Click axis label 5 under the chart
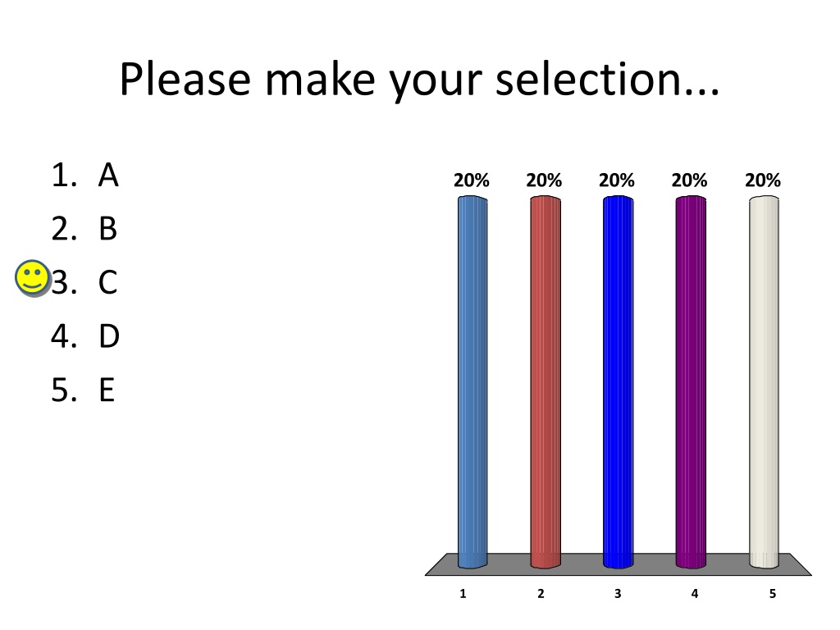This screenshot has height=630, width=840. pos(773,594)
